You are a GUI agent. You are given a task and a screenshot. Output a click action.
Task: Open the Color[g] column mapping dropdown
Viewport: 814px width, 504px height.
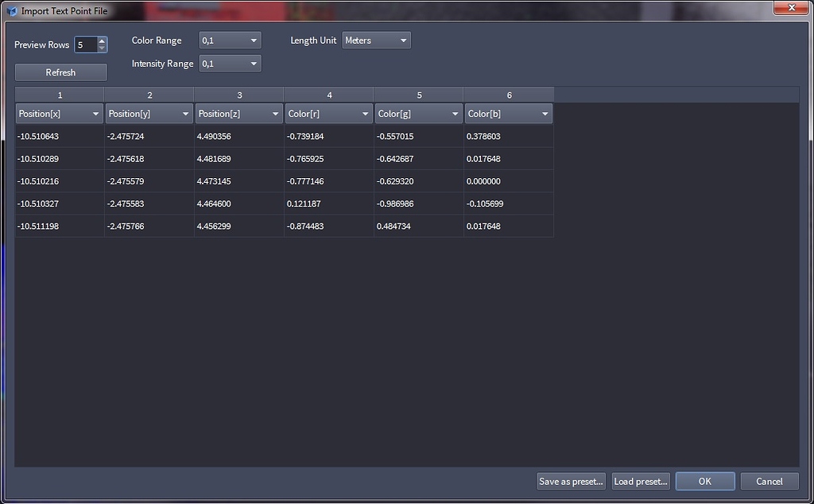(x=455, y=113)
